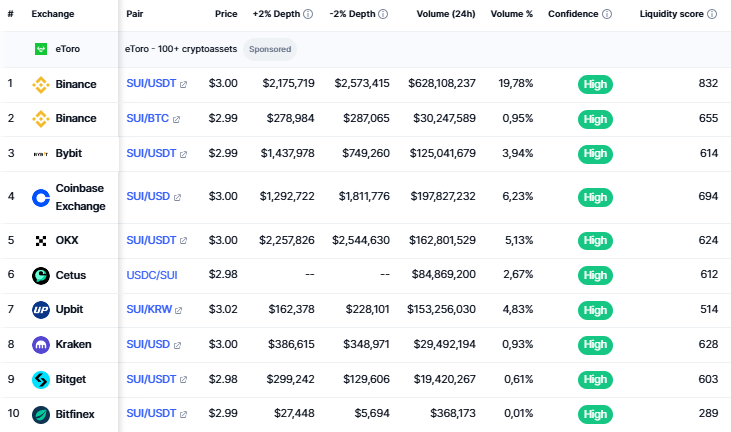Open info icon next to -2% Depth
This screenshot has height=432, width=731.
(x=383, y=14)
